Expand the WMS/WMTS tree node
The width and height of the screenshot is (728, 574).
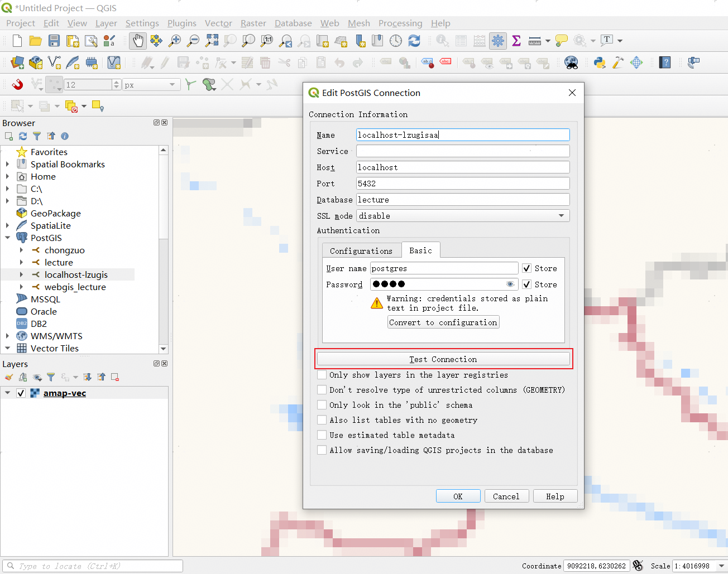pos(7,336)
